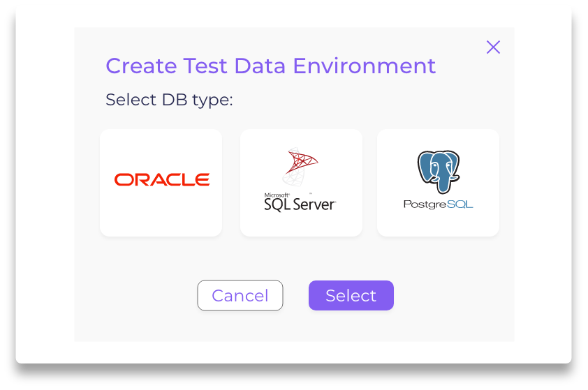Close the Create Test Data Environment dialog

493,47
